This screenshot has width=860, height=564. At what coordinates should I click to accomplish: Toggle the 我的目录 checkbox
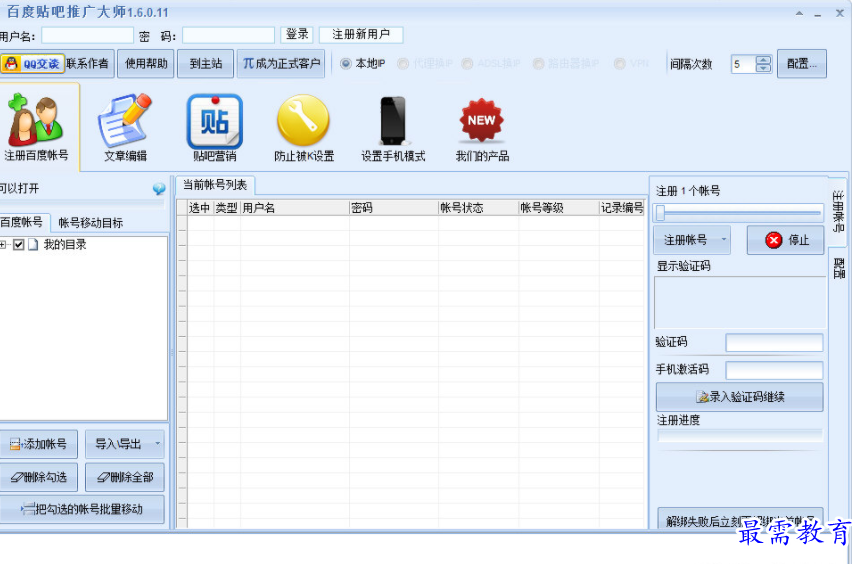tap(19, 245)
